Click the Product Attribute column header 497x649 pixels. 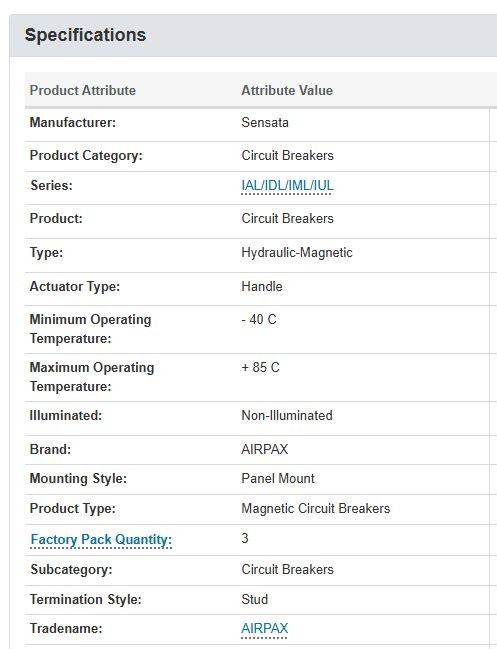click(x=83, y=90)
